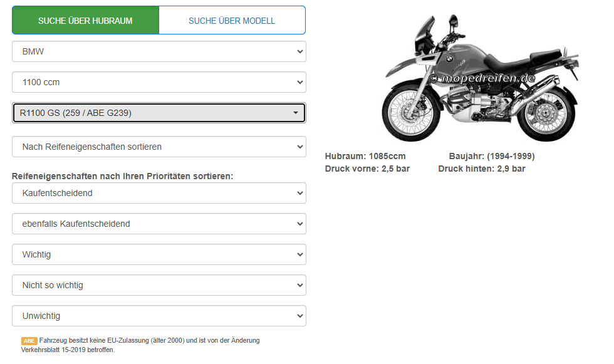
Task: Open the R1100 GS model selector
Action: [x=159, y=113]
